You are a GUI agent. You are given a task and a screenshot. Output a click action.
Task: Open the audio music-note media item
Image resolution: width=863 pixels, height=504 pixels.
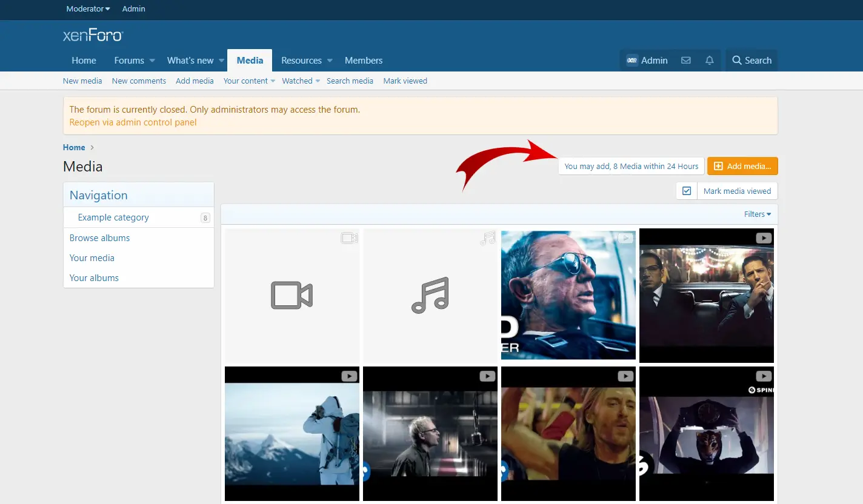pyautogui.click(x=430, y=296)
